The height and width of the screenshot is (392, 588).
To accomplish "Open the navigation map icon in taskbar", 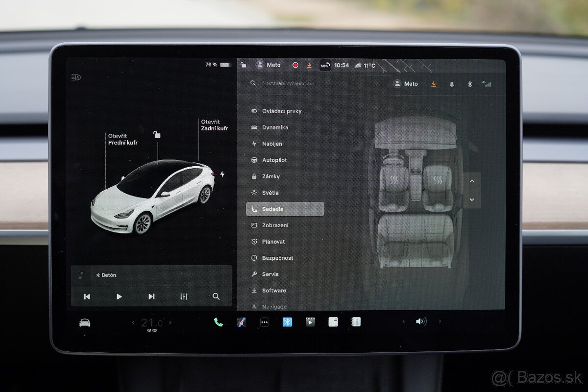I will tap(240, 322).
